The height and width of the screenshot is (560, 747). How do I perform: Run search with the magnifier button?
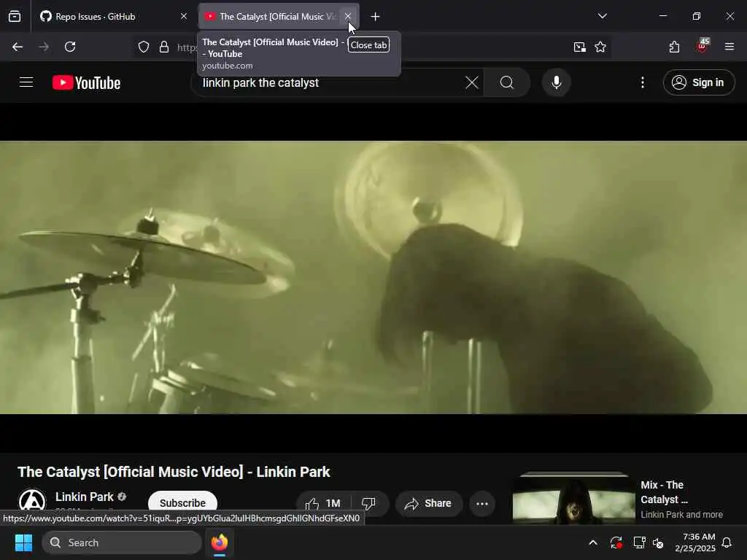point(507,83)
